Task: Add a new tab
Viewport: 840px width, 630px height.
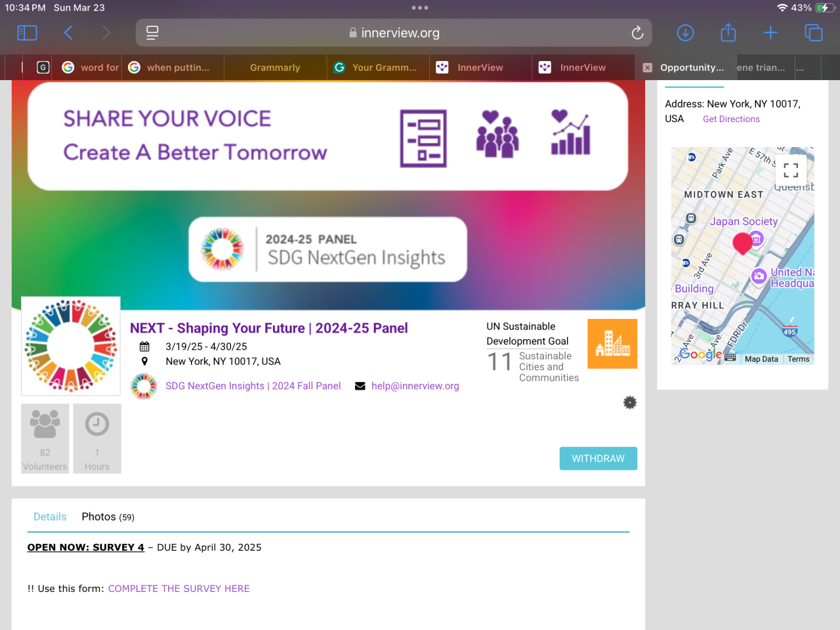Action: coord(770,33)
